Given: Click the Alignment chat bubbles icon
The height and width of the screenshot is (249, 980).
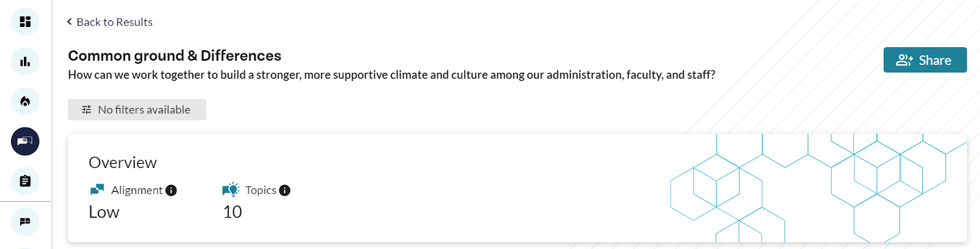Looking at the screenshot, I should click(97, 190).
